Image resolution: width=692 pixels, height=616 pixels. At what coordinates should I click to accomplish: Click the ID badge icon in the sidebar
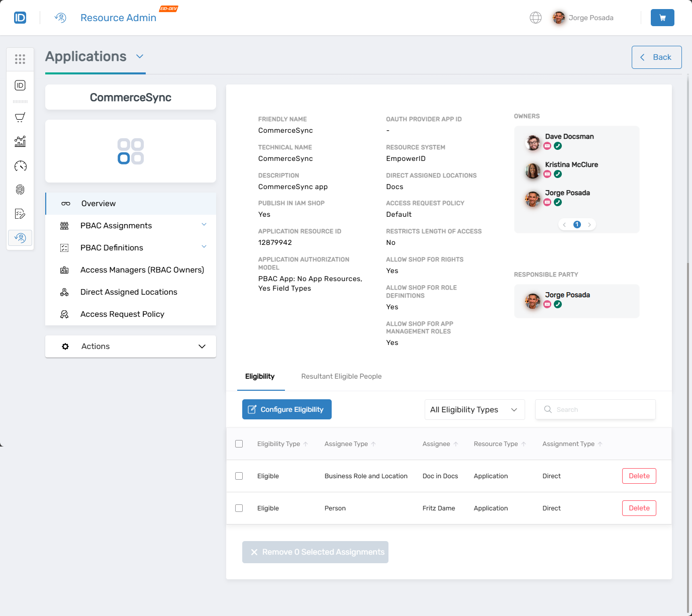[x=20, y=85]
